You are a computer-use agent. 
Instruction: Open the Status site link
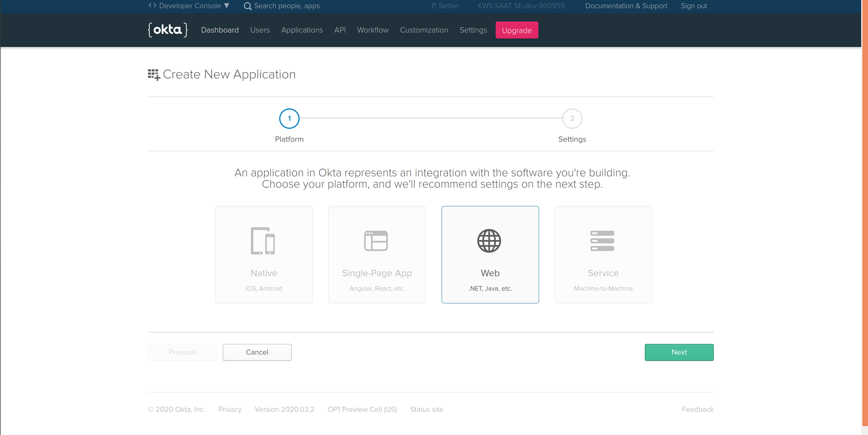[x=427, y=410]
